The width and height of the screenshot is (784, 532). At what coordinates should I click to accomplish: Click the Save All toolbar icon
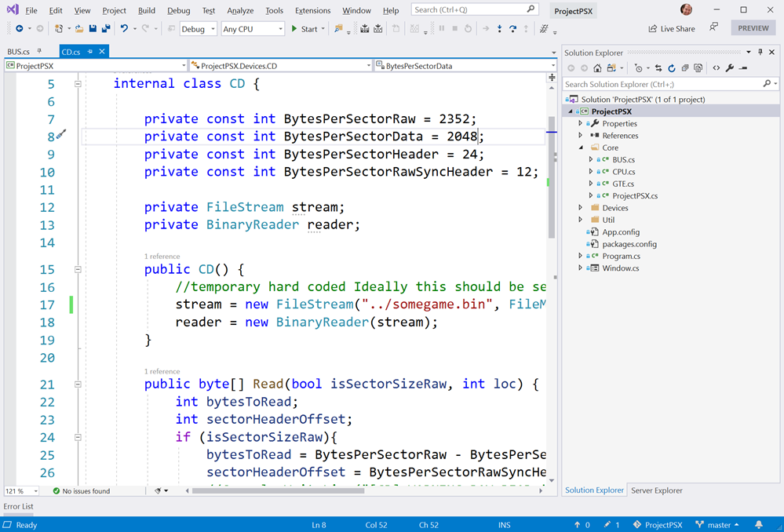point(105,28)
